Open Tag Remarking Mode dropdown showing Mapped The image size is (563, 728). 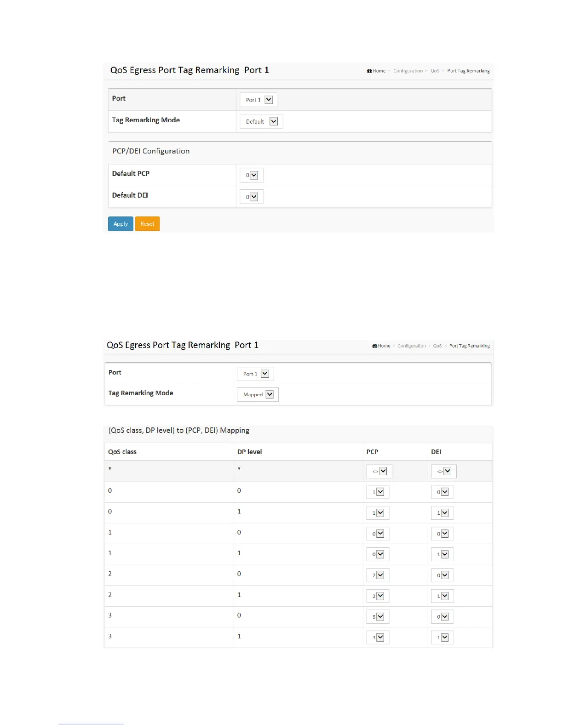point(258,394)
